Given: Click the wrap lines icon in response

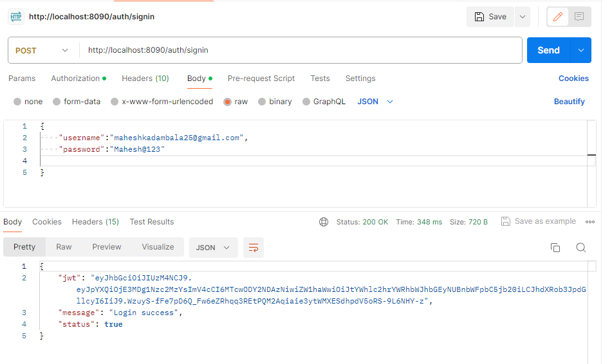Looking at the screenshot, I should (254, 248).
